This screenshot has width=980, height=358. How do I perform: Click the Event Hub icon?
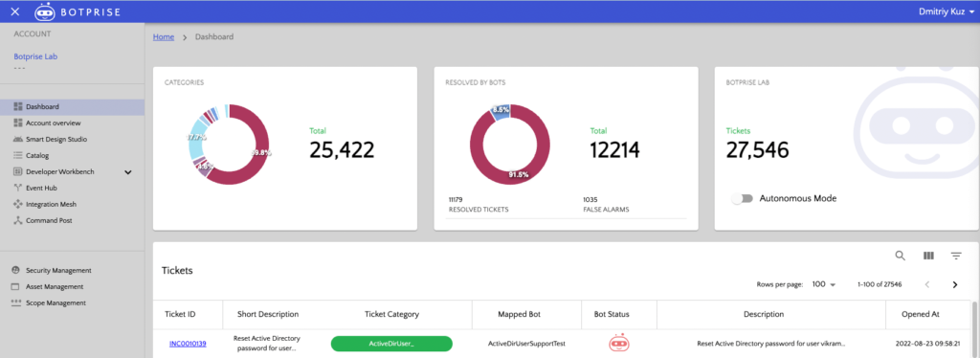tap(18, 188)
